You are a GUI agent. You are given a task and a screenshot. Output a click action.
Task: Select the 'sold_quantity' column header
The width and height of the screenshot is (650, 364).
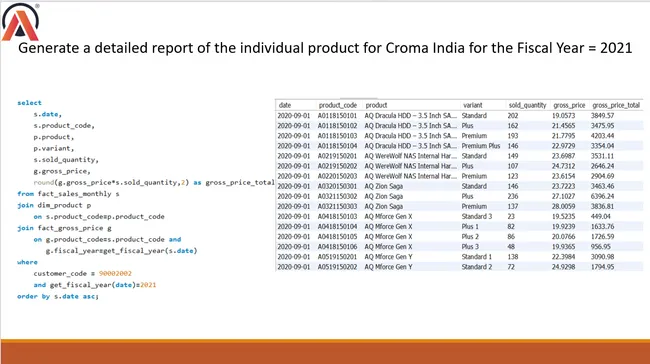(x=527, y=105)
